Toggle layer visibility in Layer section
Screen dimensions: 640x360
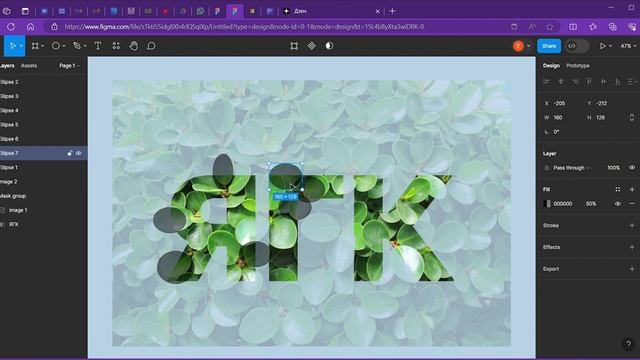(x=632, y=168)
